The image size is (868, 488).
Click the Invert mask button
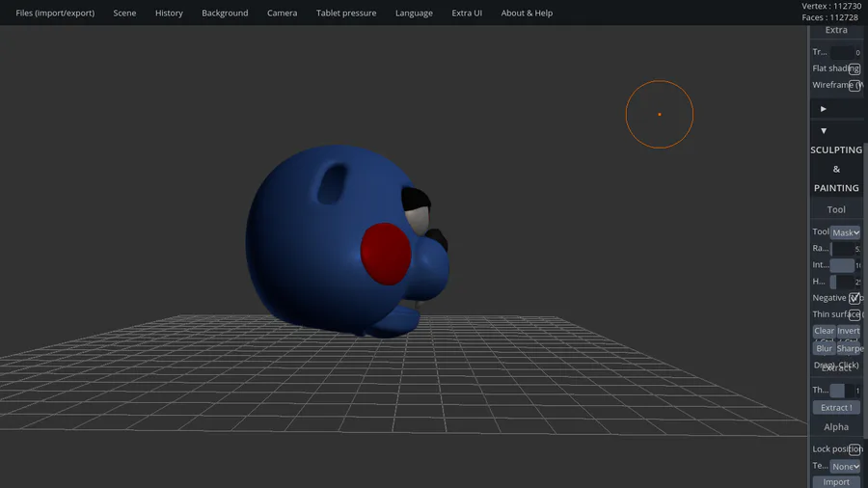point(848,331)
